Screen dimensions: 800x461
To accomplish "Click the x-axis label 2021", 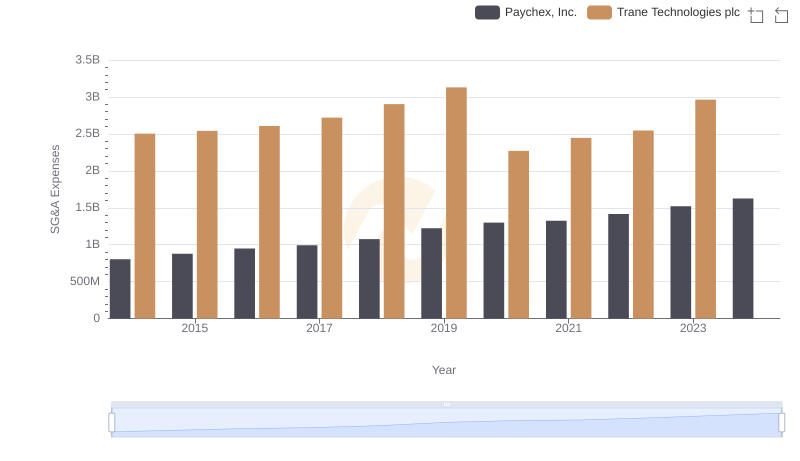I will tap(568, 328).
